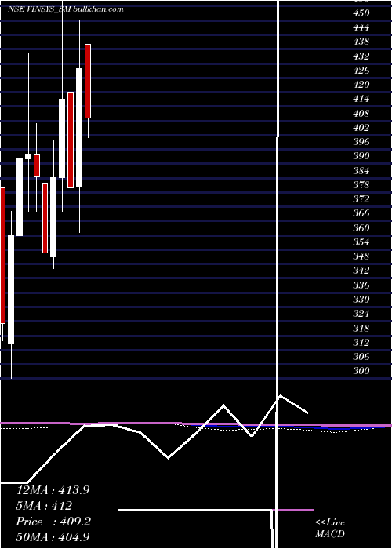Click the 318 price axis label

pos(361,328)
